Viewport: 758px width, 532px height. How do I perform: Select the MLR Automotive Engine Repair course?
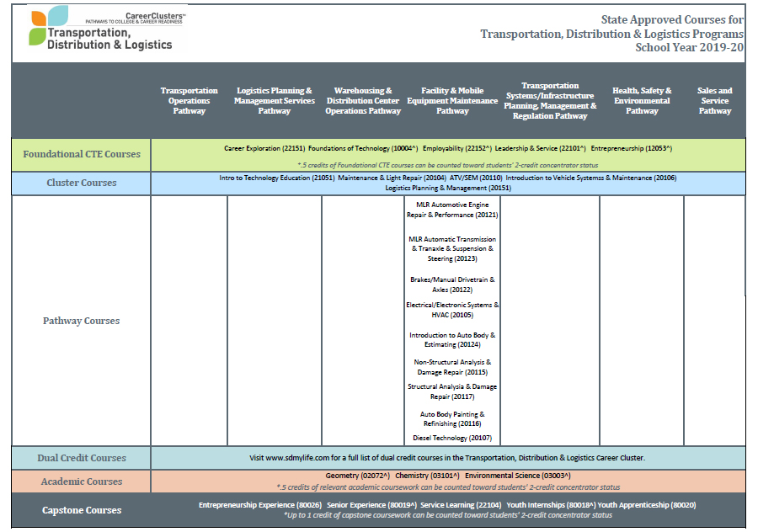point(451,210)
